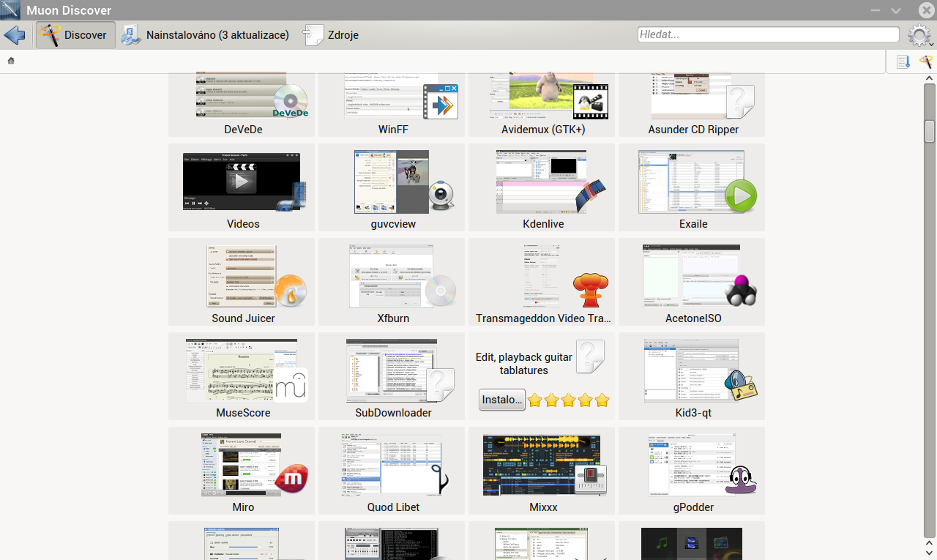Focus the Hledat search field
The width and height of the screenshot is (937, 560).
coord(769,34)
